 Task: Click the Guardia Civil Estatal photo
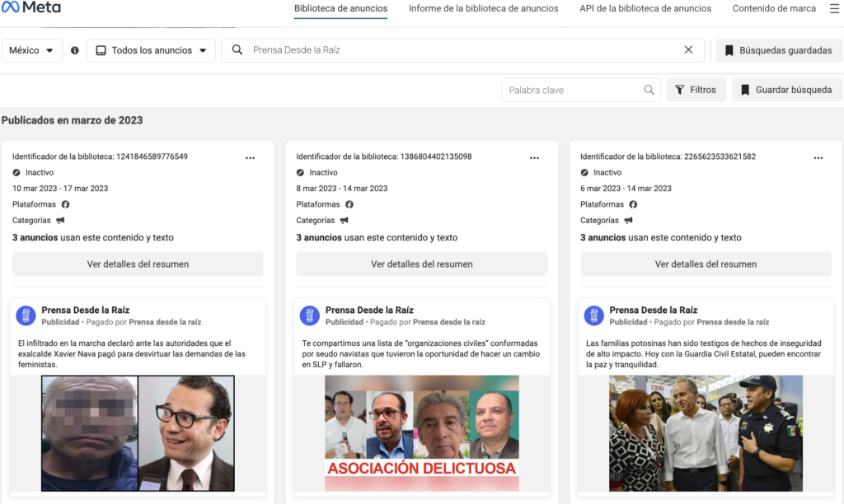(706, 433)
